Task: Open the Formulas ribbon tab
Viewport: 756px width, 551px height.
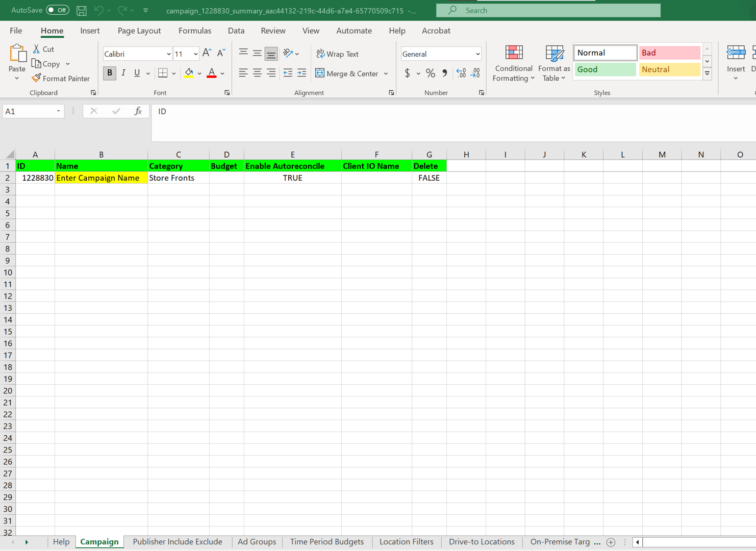Action: [194, 31]
